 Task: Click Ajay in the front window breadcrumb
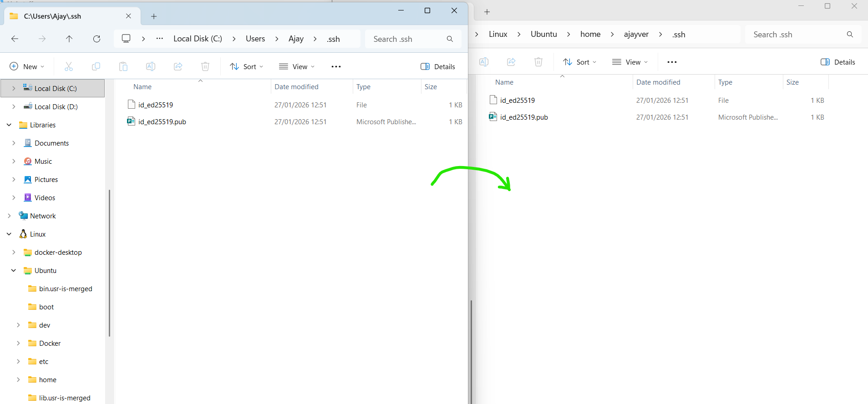[x=296, y=39]
